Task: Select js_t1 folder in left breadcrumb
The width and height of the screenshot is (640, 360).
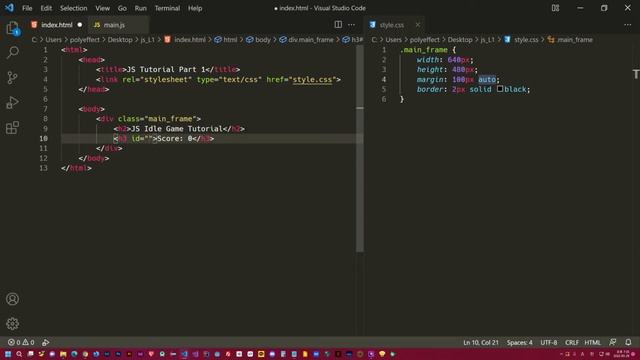Action: [x=148, y=40]
